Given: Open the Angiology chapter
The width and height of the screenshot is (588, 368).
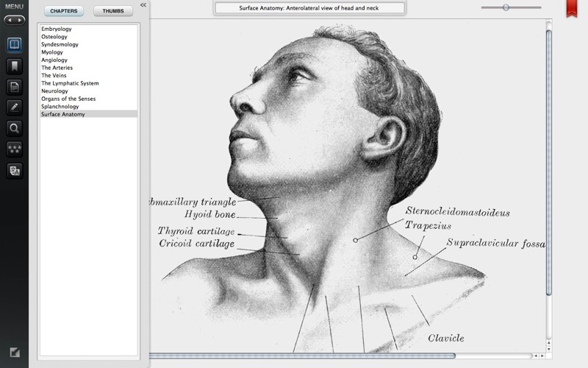Looking at the screenshot, I should coord(88,60).
